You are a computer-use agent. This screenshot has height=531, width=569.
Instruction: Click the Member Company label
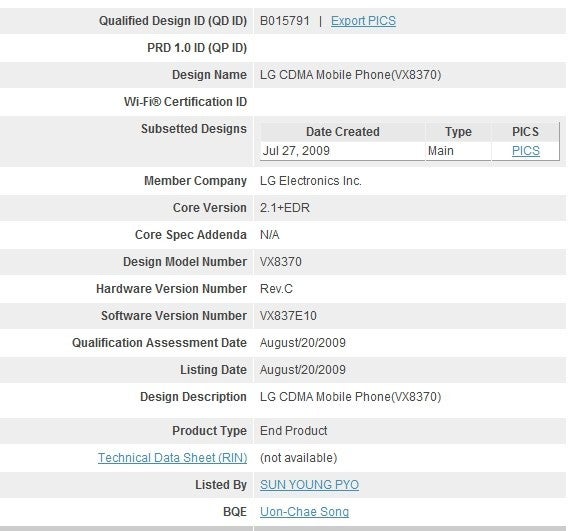tap(195, 181)
